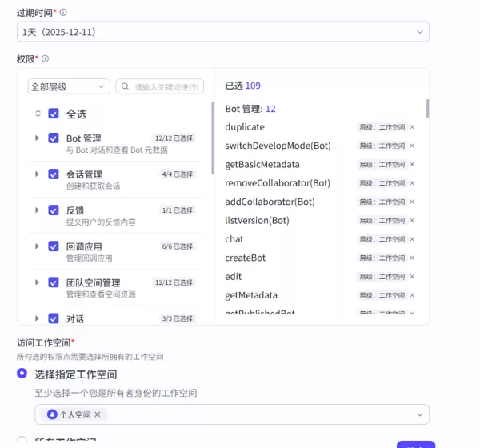Open the 全部层级 level filter dropdown
This screenshot has width=480, height=448.
click(x=69, y=86)
